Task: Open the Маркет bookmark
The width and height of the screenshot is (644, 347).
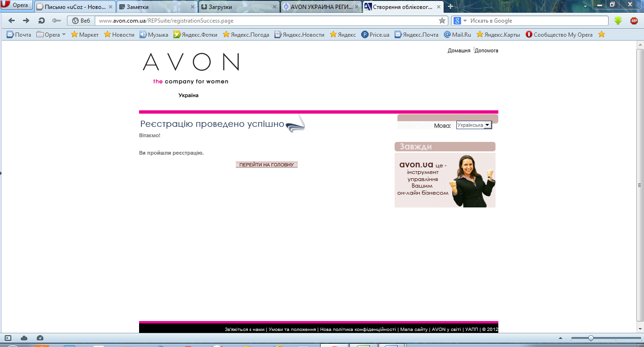Action: (x=85, y=34)
